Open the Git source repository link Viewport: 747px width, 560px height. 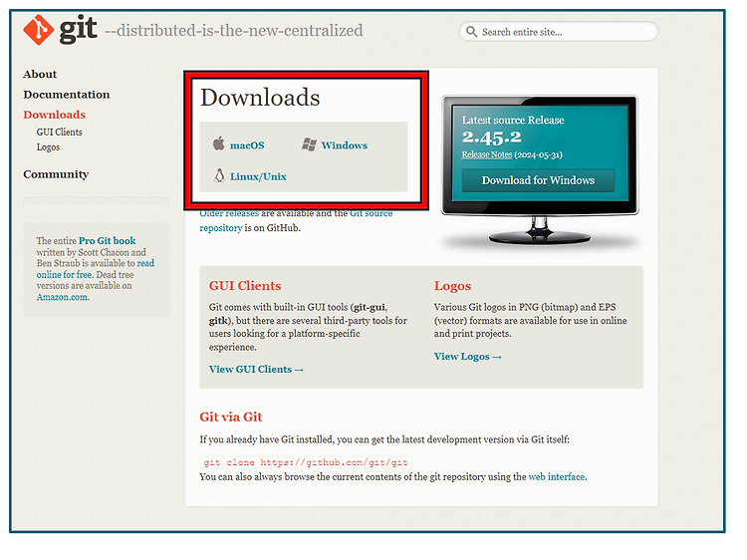(296, 220)
